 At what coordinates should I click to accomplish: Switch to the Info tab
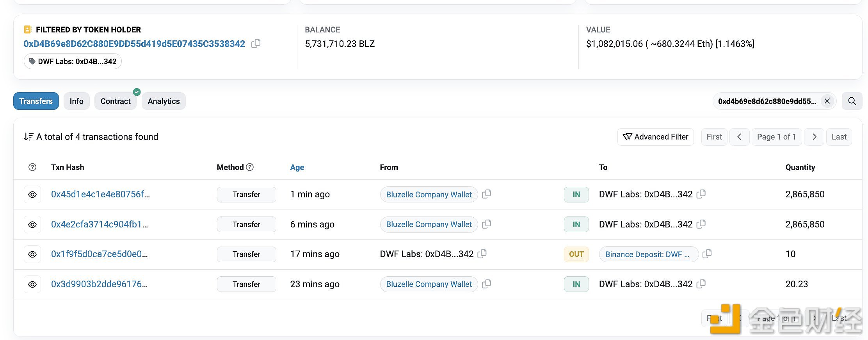pyautogui.click(x=76, y=101)
